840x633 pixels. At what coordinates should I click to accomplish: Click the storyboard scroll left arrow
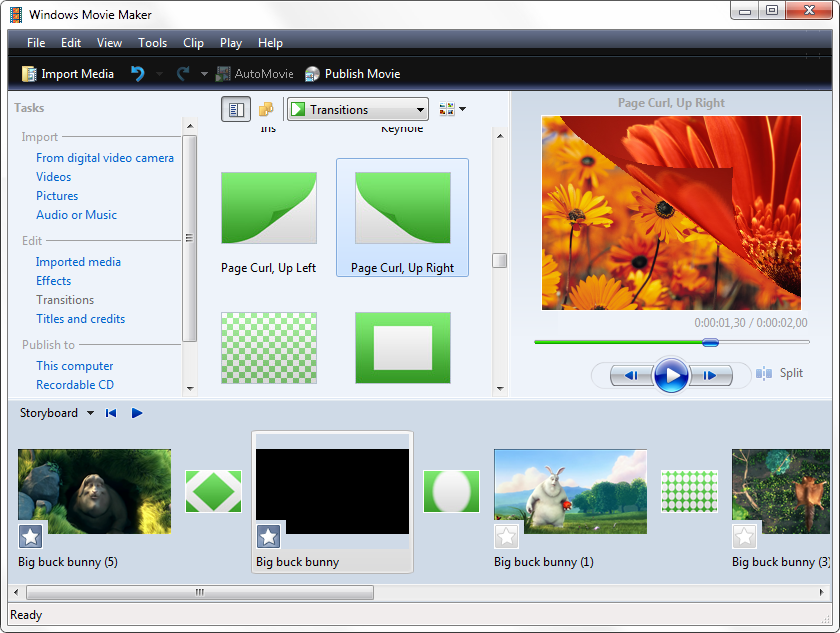(16, 592)
